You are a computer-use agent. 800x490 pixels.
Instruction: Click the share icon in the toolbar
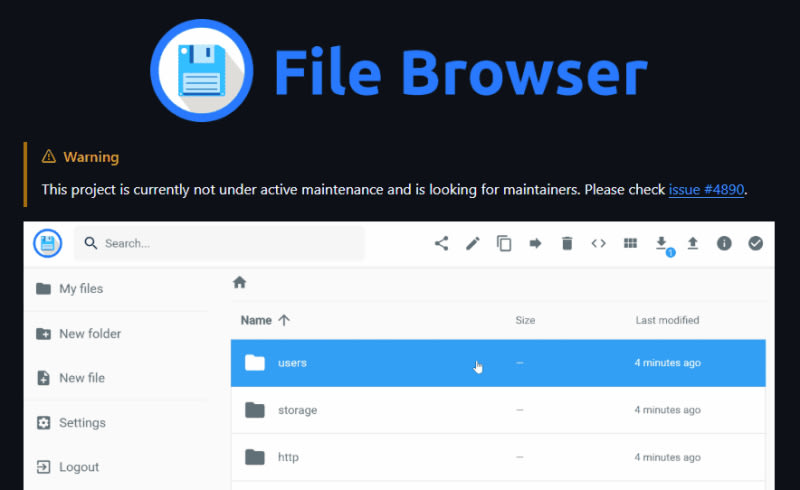(441, 243)
